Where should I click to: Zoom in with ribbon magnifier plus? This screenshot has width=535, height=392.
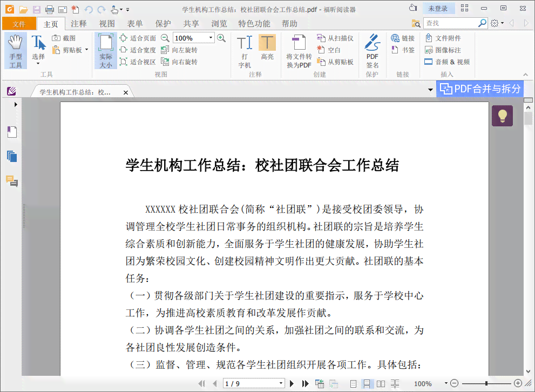221,38
